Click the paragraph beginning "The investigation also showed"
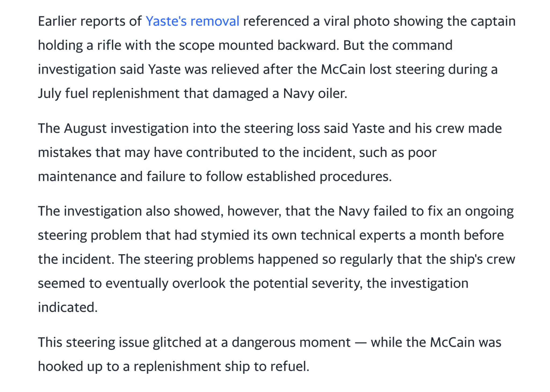550x392 pixels. [276, 259]
